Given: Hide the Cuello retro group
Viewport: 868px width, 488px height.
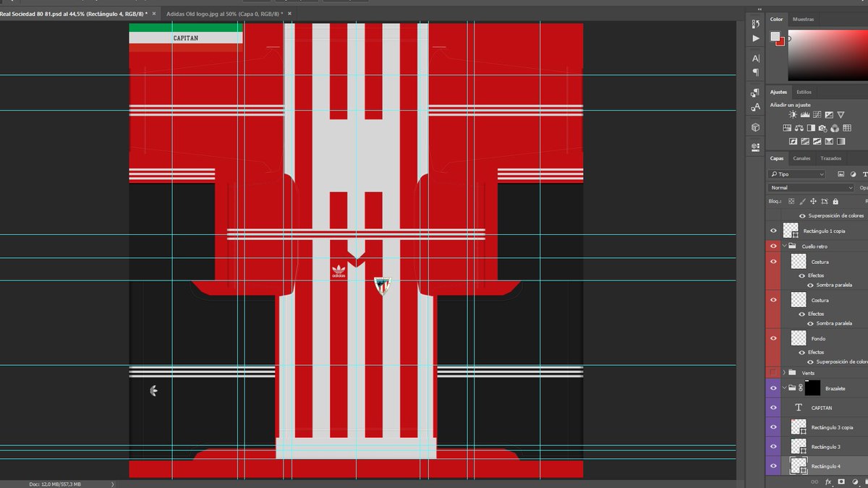Looking at the screenshot, I should [x=773, y=246].
